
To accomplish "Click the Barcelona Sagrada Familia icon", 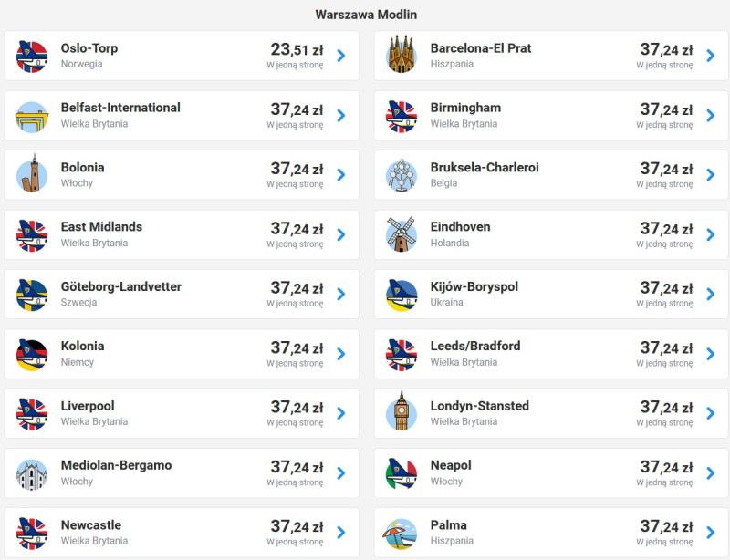I will tap(401, 55).
